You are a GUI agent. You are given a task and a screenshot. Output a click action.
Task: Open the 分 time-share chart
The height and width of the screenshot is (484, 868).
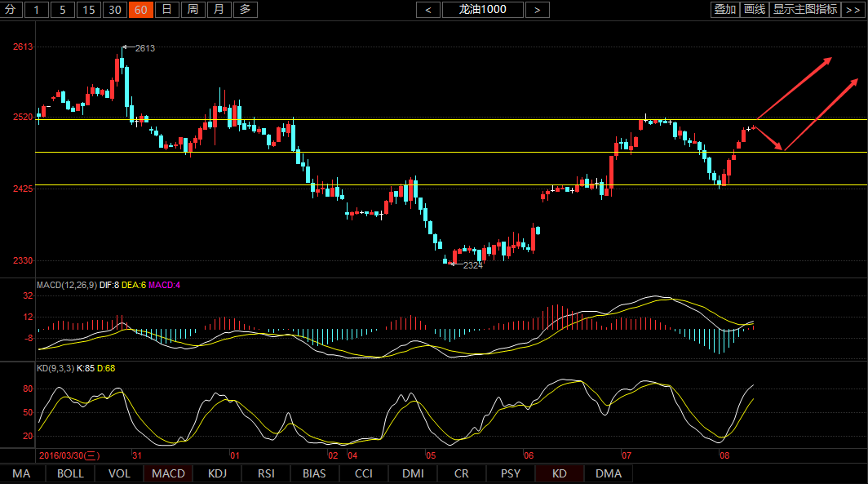11,10
